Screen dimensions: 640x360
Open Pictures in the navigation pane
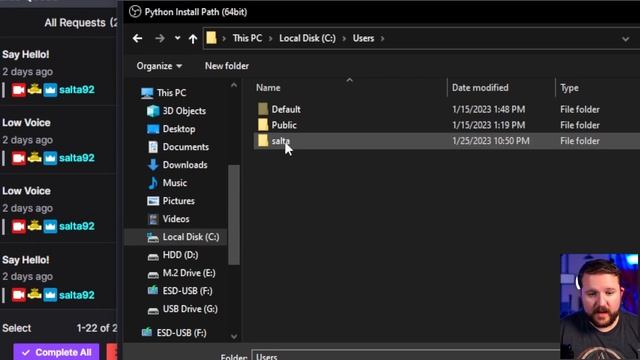(178, 201)
